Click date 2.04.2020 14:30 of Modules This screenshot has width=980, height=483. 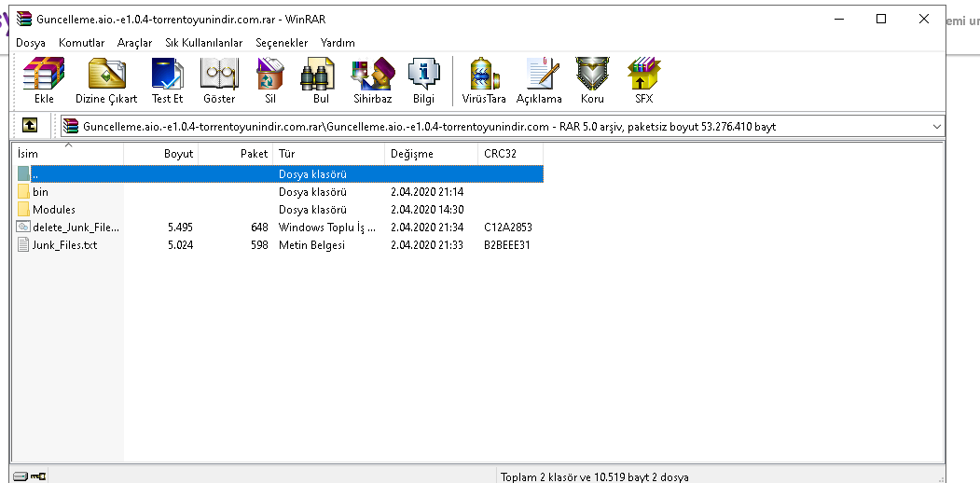(427, 209)
